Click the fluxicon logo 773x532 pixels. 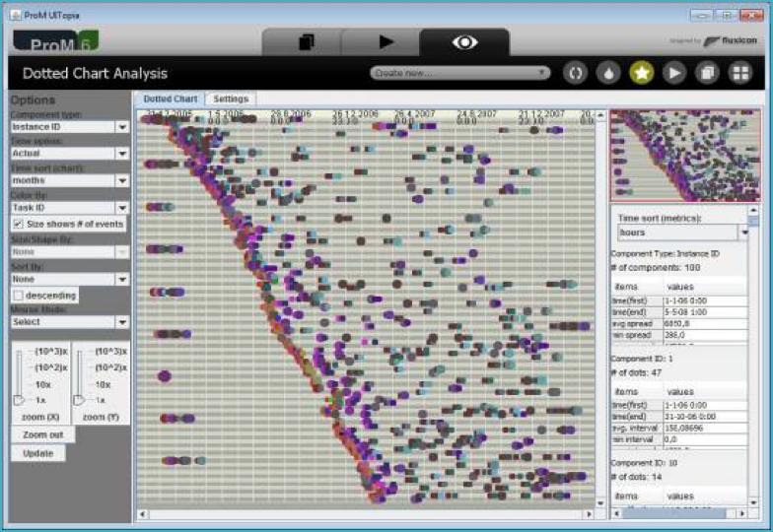tap(730, 41)
